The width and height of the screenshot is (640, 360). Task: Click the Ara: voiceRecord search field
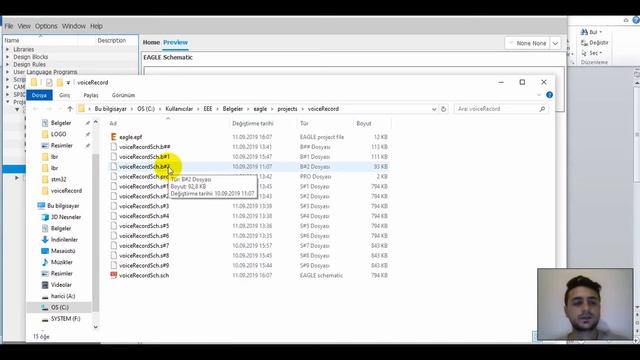pos(500,109)
